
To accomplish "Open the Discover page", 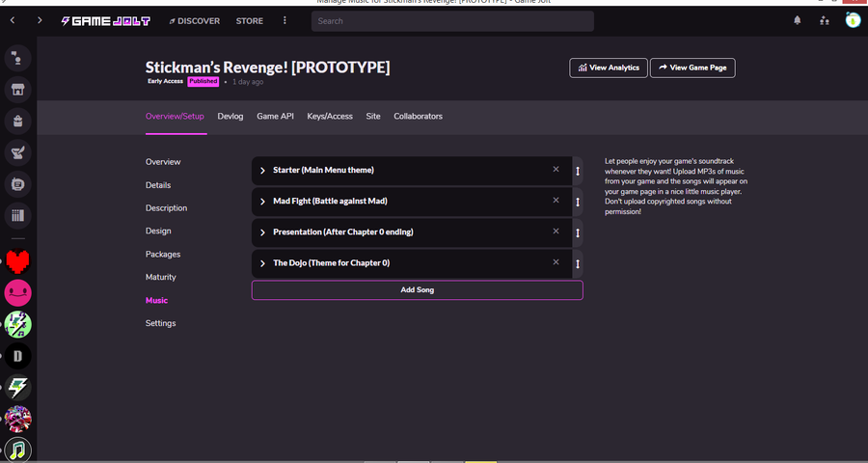I will (x=194, y=21).
